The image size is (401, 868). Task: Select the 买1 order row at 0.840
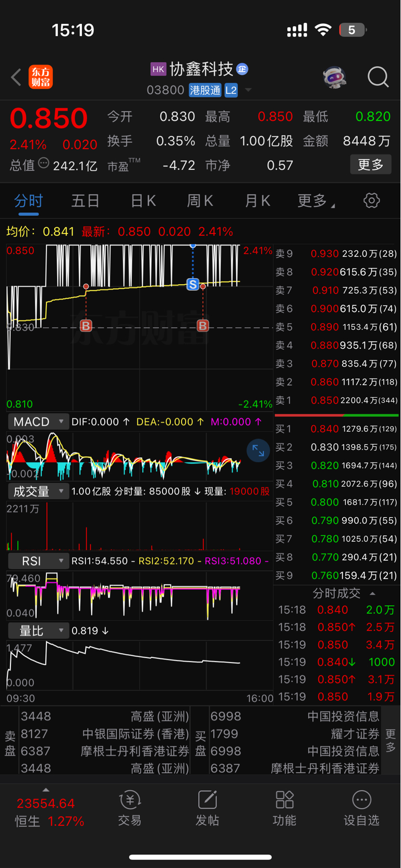point(336,429)
